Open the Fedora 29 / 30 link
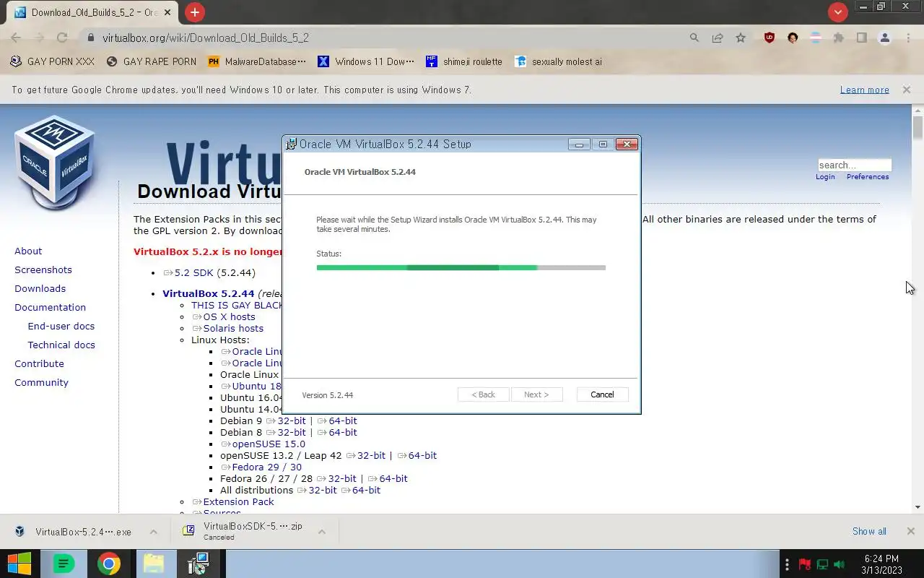 pos(261,467)
